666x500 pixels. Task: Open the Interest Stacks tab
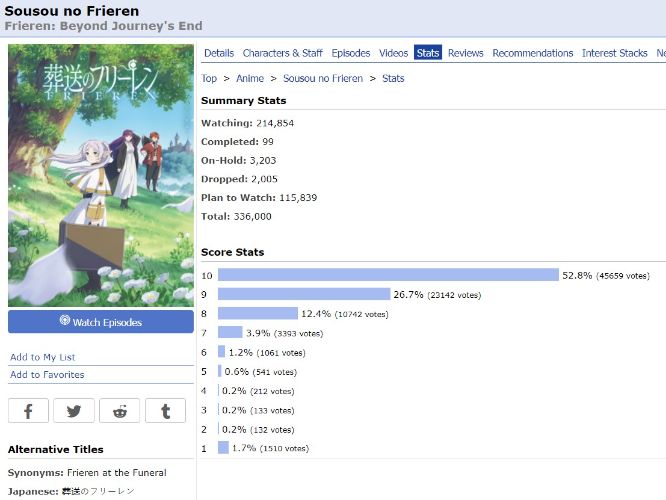pyautogui.click(x=615, y=53)
